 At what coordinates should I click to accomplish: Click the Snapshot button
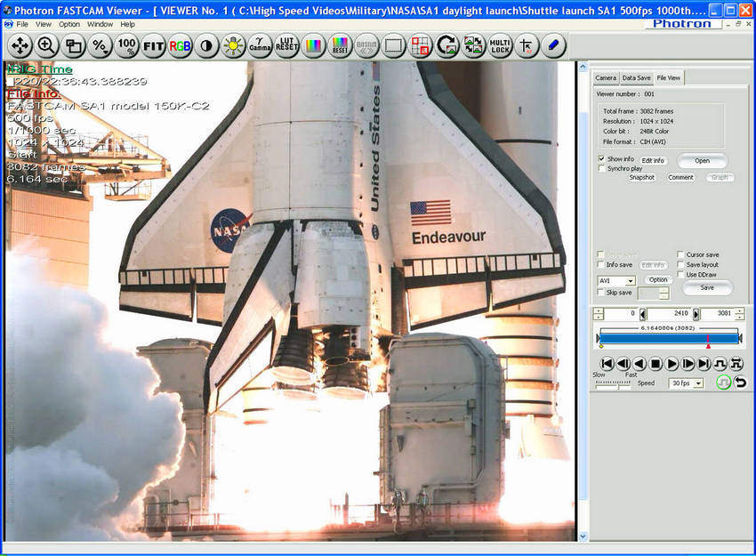[642, 177]
